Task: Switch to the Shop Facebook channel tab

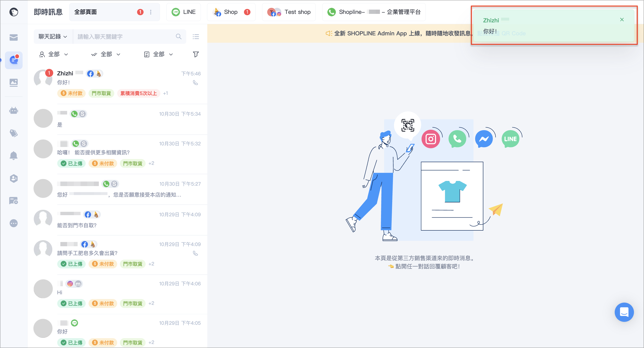Action: coord(231,12)
